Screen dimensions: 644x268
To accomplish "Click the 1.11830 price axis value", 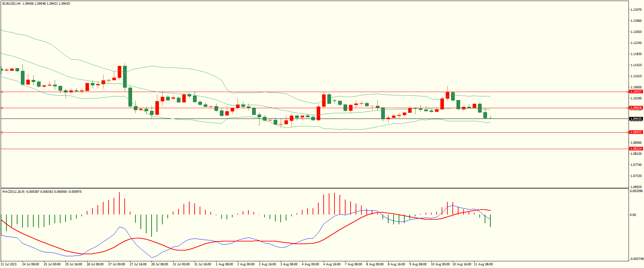I will pos(636,54).
